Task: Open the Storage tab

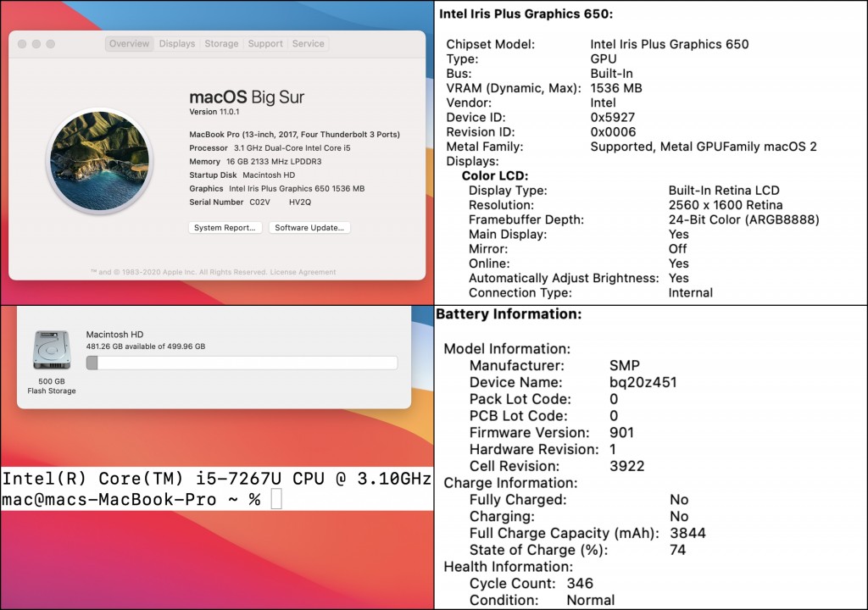Action: [221, 44]
